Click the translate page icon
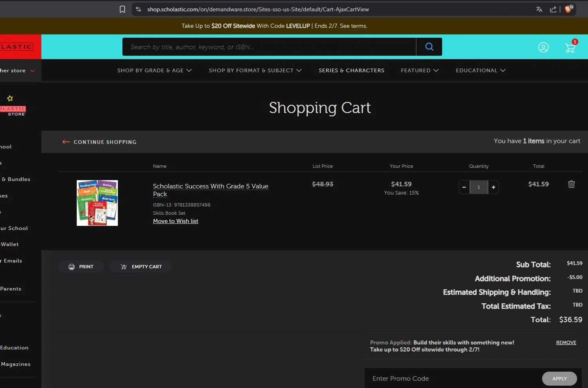588x388 pixels. click(x=539, y=9)
